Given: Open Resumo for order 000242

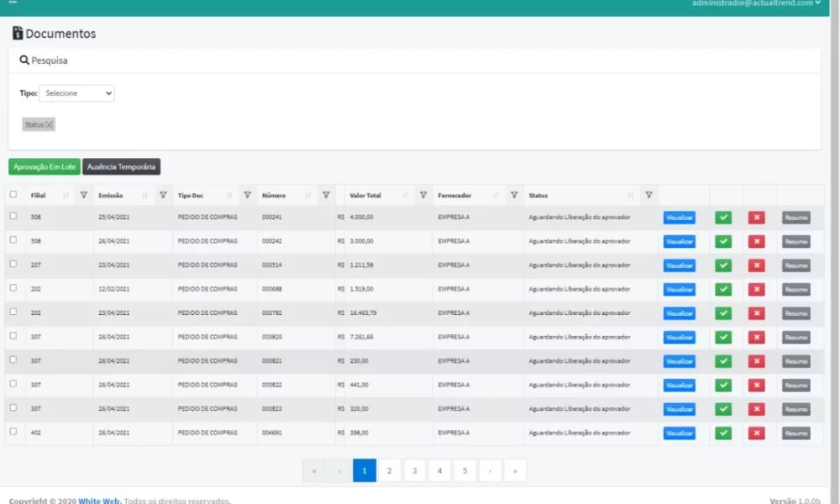Looking at the screenshot, I should pyautogui.click(x=796, y=242).
